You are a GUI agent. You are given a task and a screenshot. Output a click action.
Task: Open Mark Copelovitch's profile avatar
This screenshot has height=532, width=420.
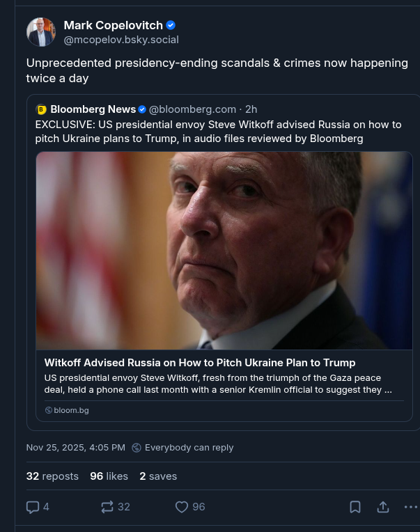tap(41, 32)
